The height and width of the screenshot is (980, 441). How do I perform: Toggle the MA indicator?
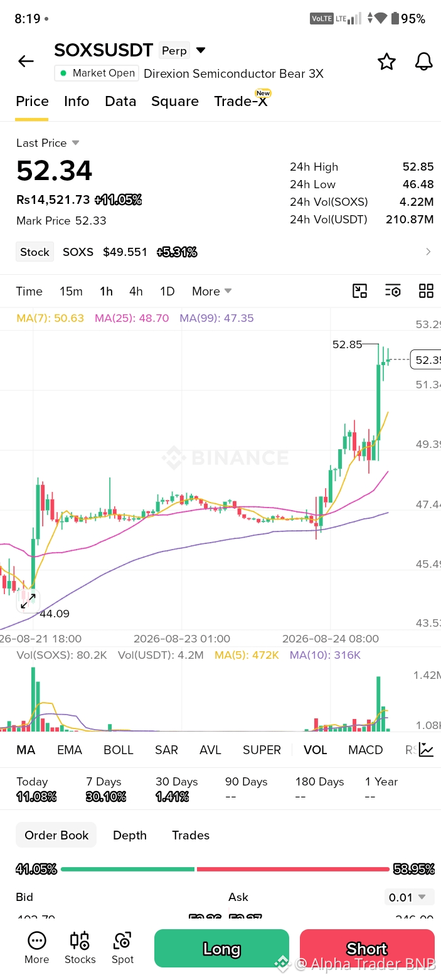26,750
